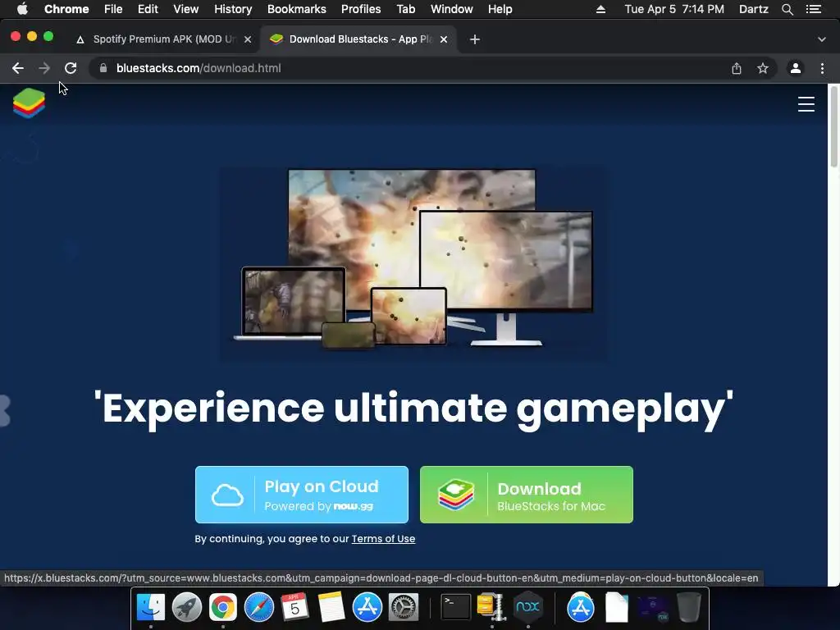840x630 pixels.
Task: Open Archive Utility zip icon in Dock
Action: pyautogui.click(x=491, y=607)
